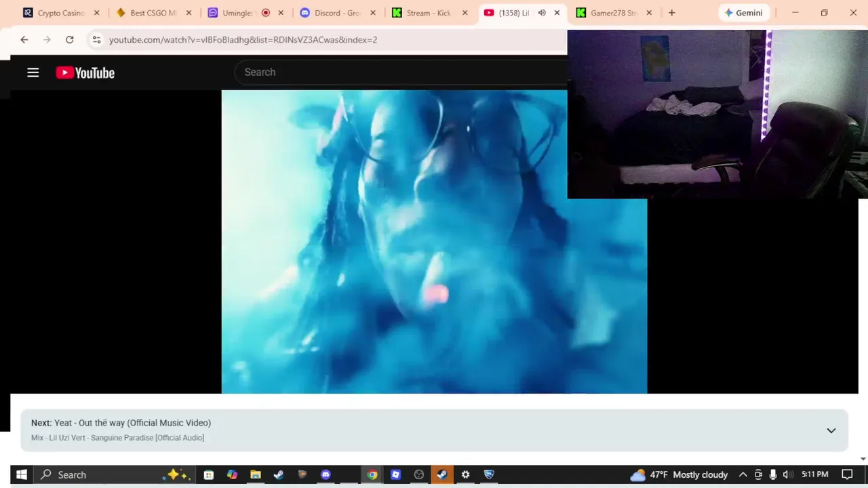The width and height of the screenshot is (868, 488).
Task: Click the address bar URL
Action: tap(243, 40)
